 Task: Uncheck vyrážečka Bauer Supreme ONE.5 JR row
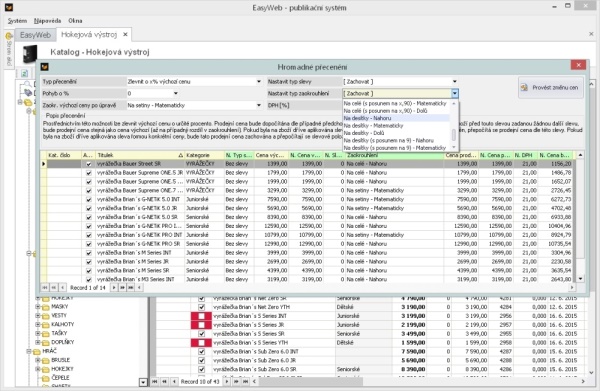[89, 173]
